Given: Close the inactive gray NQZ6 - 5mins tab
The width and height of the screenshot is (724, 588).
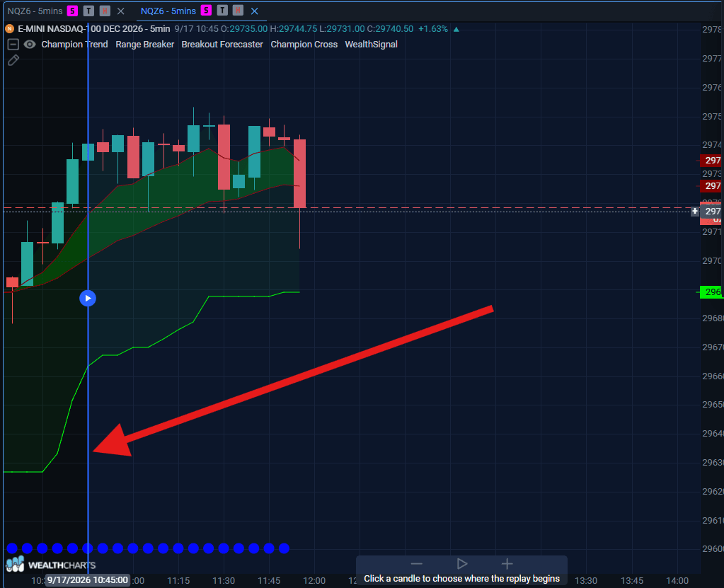Looking at the screenshot, I should (x=120, y=11).
